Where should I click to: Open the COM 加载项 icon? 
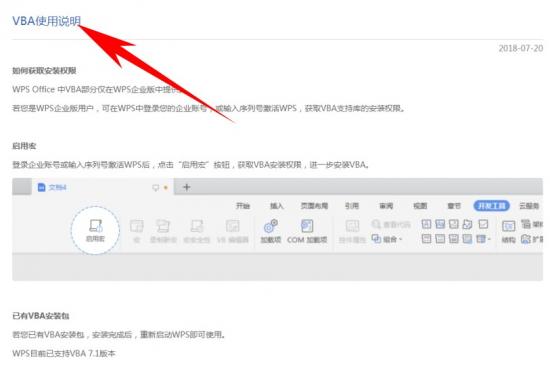[x=307, y=231]
